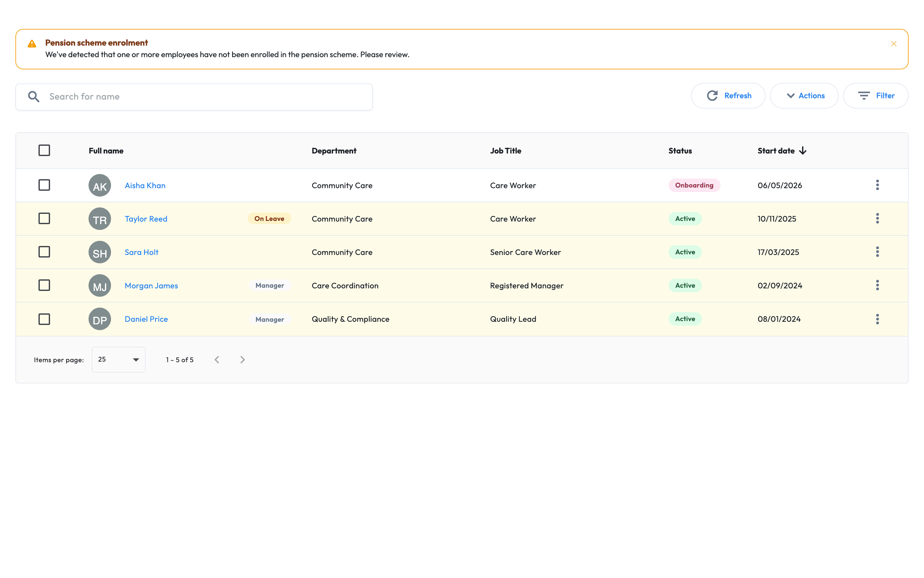Click the Active status badge for Taylor Reed

685,219
